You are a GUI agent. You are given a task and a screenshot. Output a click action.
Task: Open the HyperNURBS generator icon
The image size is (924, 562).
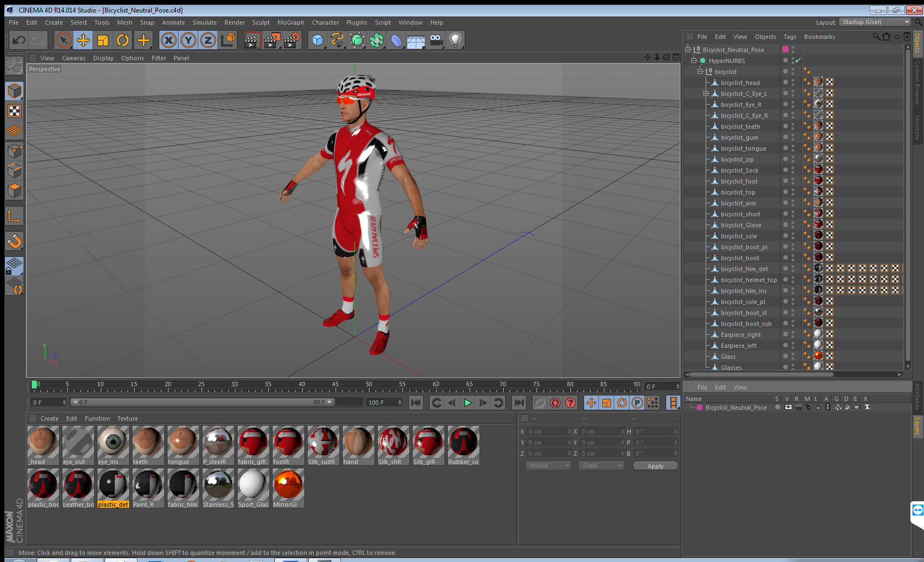357,40
